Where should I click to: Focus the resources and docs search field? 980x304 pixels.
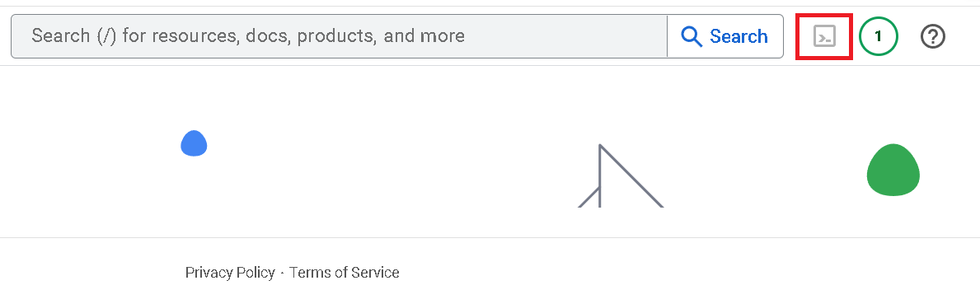340,36
